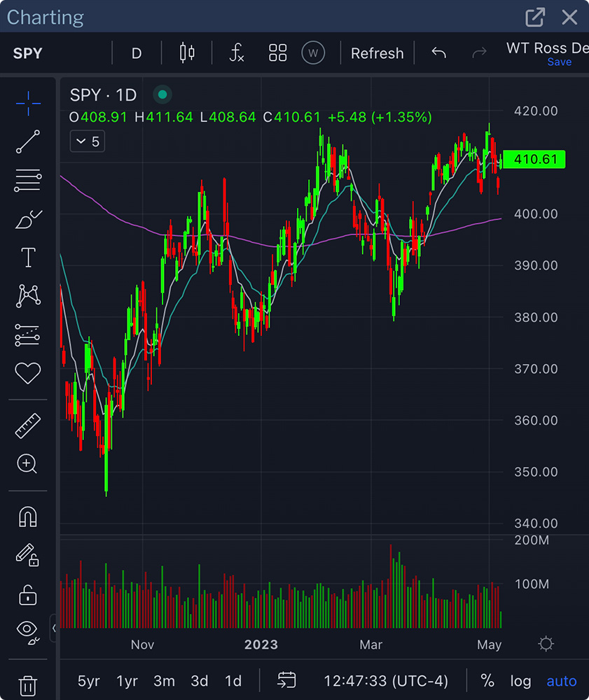Open the horizontal lines and Fibonacci tool
The image size is (589, 700).
pos(28,181)
